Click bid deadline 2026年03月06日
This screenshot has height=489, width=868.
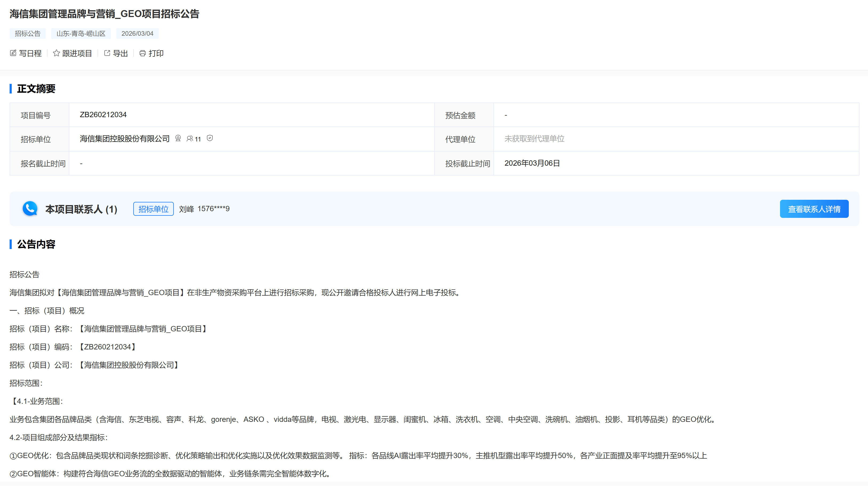(x=532, y=163)
